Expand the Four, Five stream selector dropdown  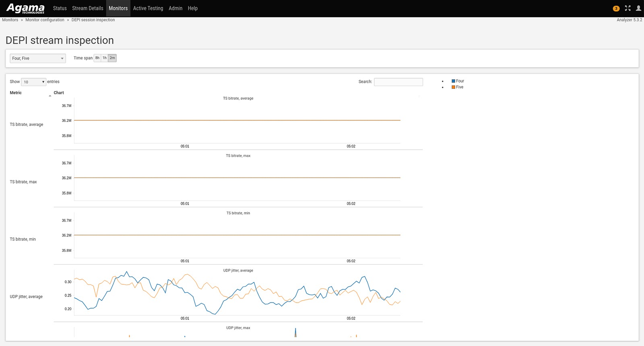coord(38,58)
